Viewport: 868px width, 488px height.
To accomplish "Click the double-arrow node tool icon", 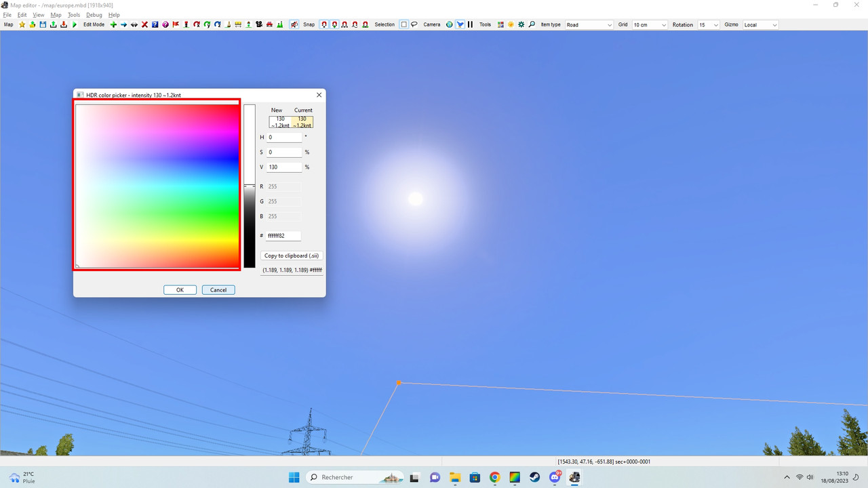I will pyautogui.click(x=134, y=24).
